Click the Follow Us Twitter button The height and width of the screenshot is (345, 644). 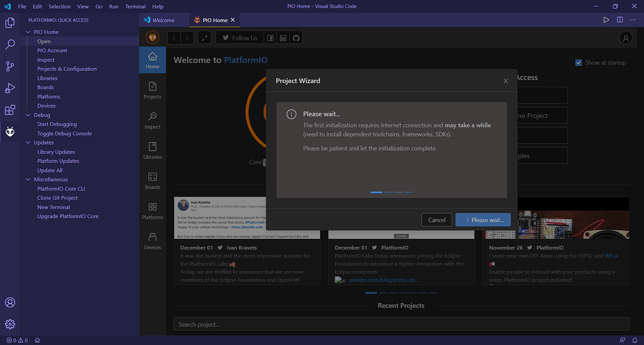pos(240,38)
